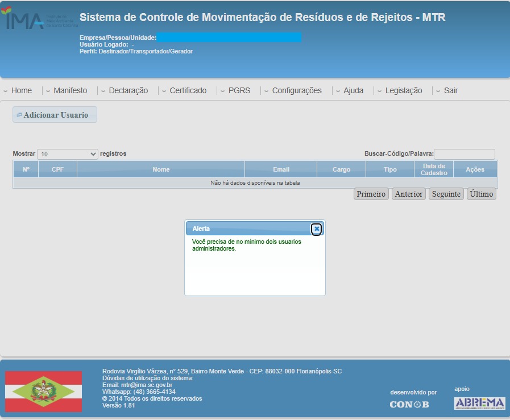Click the Seguinte pagination button
510x420 pixels.
click(446, 194)
